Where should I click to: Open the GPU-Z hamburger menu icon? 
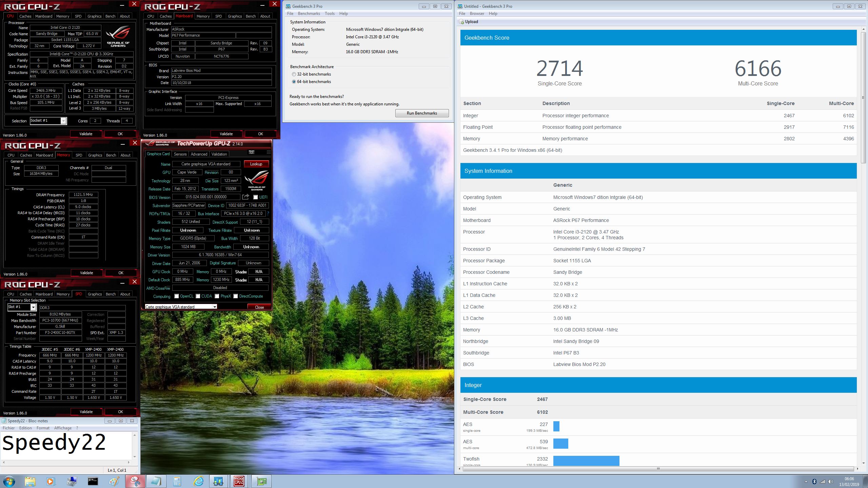(x=269, y=152)
